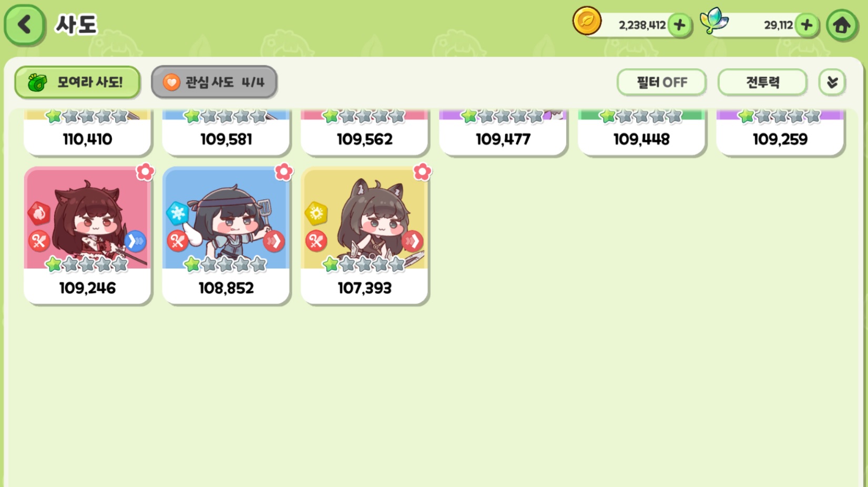Open the 전투력 sort dropdown
The image size is (868, 487).
coord(762,82)
